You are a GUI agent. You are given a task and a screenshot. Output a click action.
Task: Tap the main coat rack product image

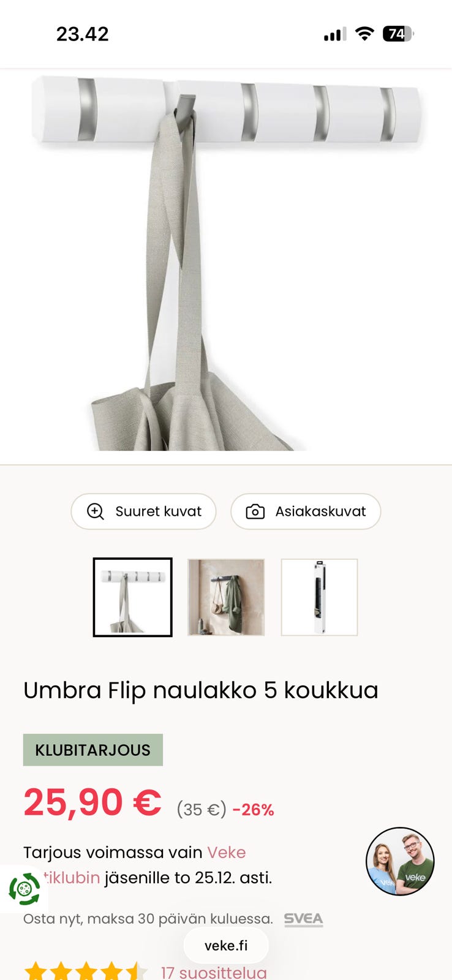coord(226,263)
